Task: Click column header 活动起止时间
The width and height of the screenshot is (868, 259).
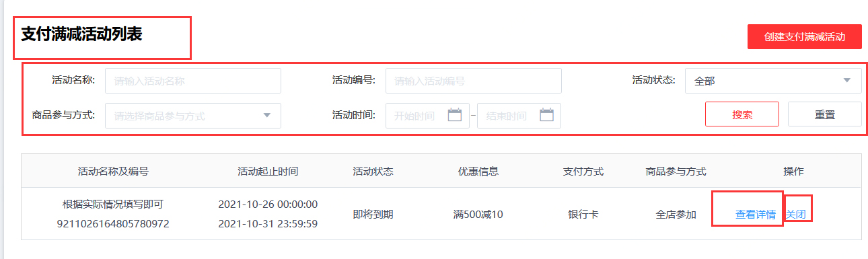Action: pos(268,172)
